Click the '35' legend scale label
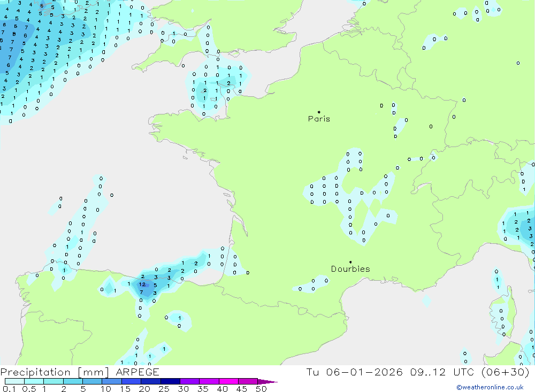The image size is (535, 392). pyautogui.click(x=203, y=389)
